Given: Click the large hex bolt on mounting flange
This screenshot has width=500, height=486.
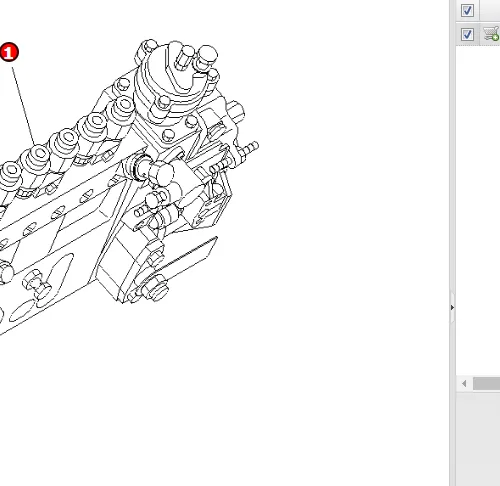Looking at the screenshot, I should coord(154,289).
